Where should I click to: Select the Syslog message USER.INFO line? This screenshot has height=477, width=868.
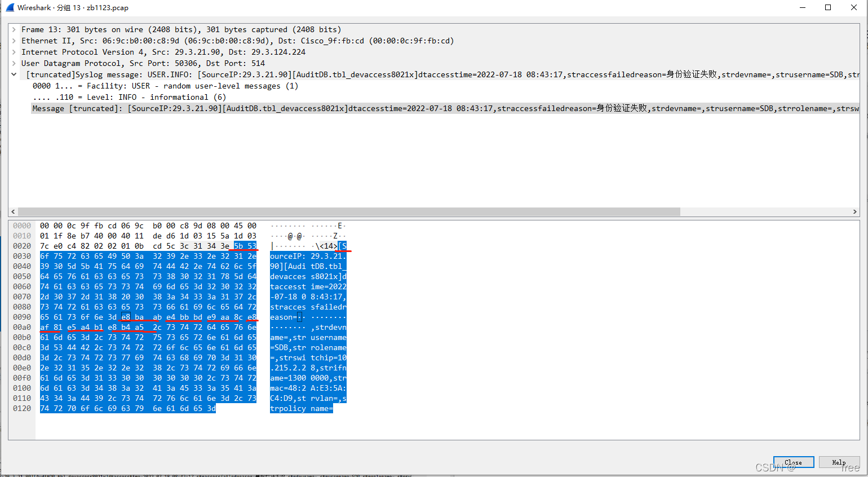[x=442, y=74]
